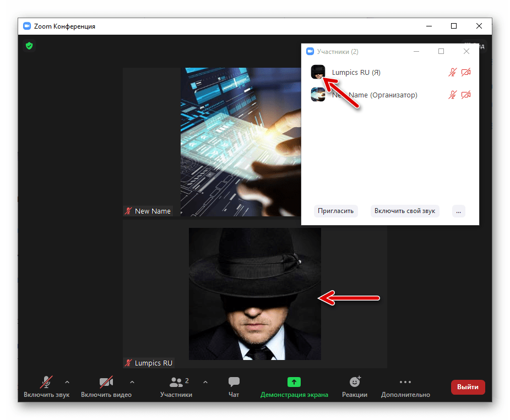The image size is (510, 420).
Task: Expand video options arrow next to camera
Action: (132, 382)
